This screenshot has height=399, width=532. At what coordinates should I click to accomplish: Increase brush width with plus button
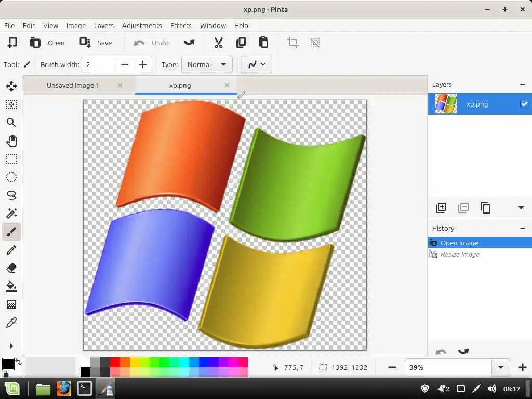(143, 64)
